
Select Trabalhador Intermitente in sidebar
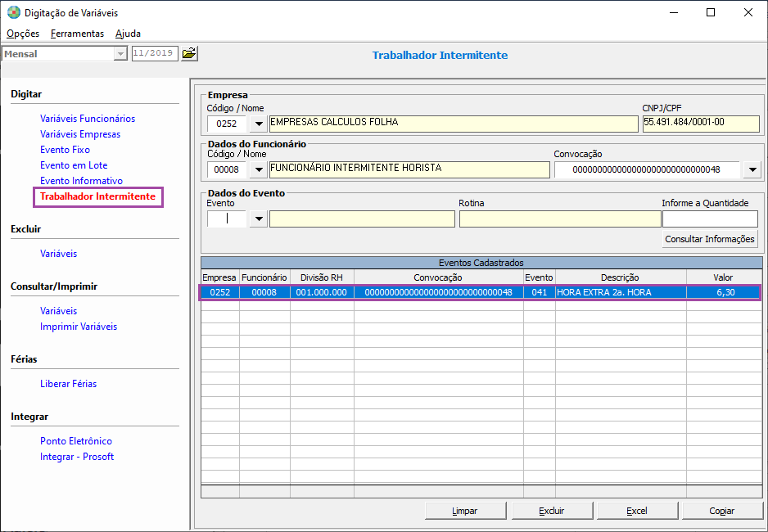pyautogui.click(x=98, y=196)
